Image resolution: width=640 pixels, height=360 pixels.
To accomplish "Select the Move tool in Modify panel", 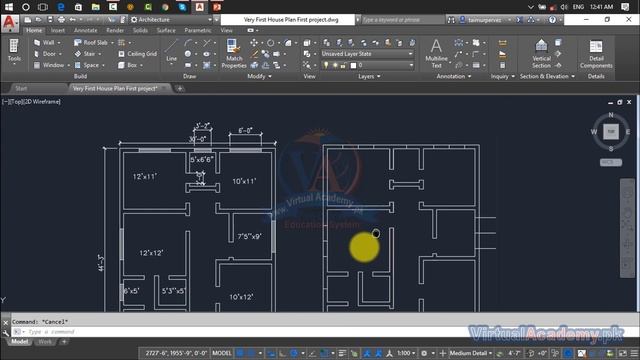I will pos(254,42).
